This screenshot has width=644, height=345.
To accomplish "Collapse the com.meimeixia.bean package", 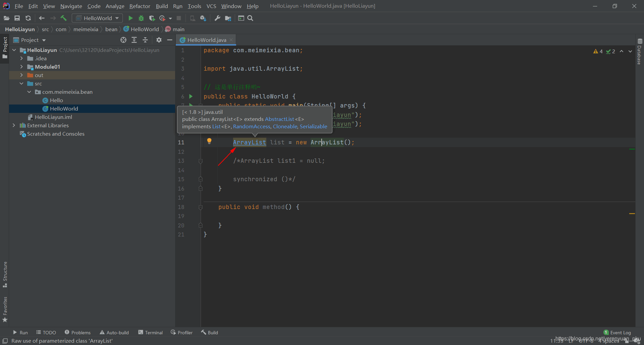I will tap(29, 92).
